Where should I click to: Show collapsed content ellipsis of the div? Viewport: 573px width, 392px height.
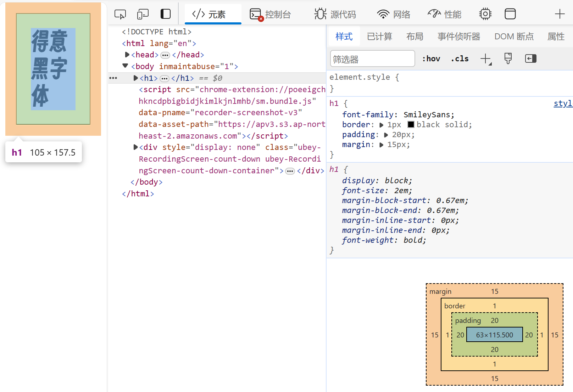[x=290, y=171]
